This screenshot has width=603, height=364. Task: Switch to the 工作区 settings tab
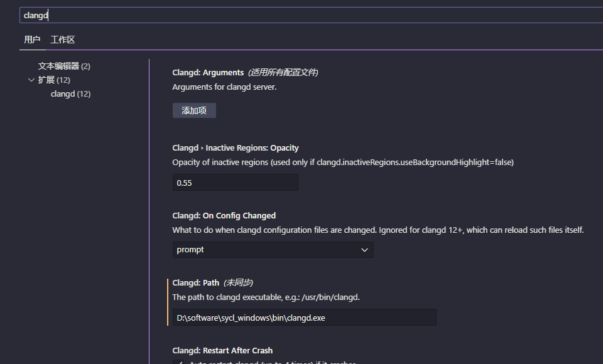click(63, 40)
